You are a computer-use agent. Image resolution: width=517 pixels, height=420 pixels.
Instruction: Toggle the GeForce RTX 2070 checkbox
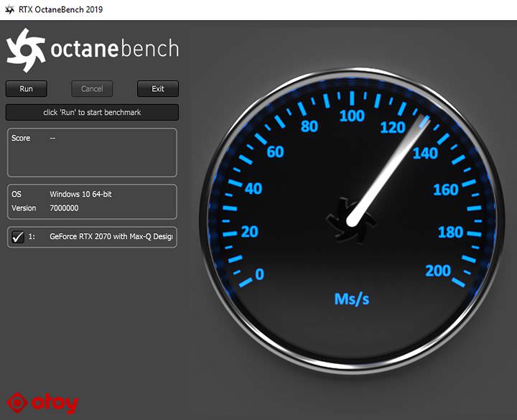[18, 236]
